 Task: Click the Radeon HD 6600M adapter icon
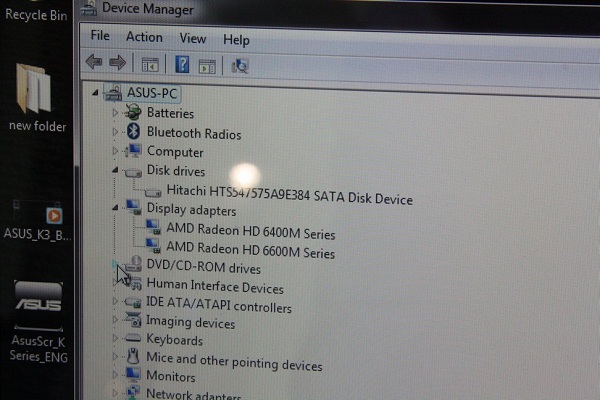tap(153, 245)
